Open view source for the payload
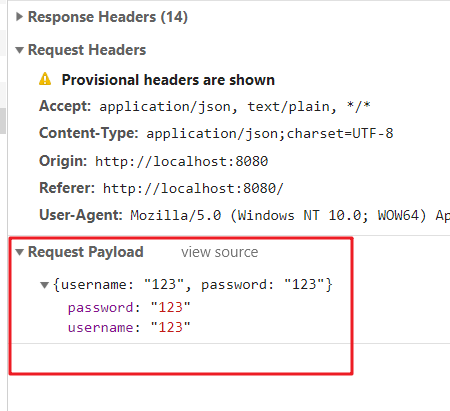This screenshot has height=411, width=450. coord(219,252)
